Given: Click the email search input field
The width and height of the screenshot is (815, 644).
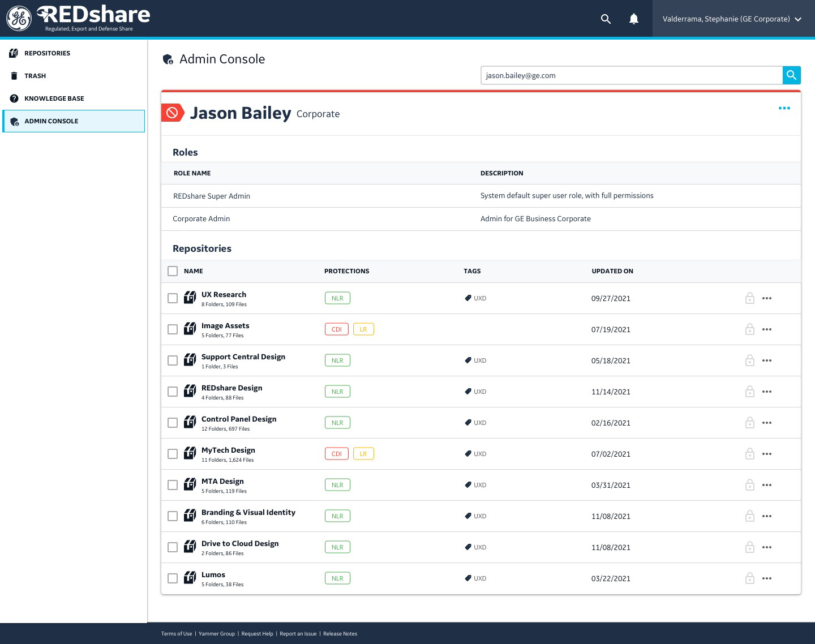Looking at the screenshot, I should pos(632,75).
